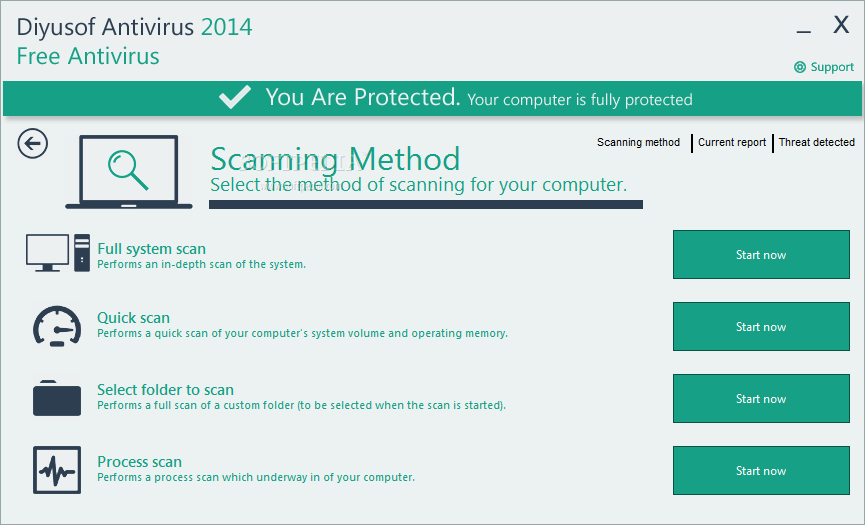Image resolution: width=865 pixels, height=525 pixels.
Task: Open the Support link
Action: pos(832,67)
